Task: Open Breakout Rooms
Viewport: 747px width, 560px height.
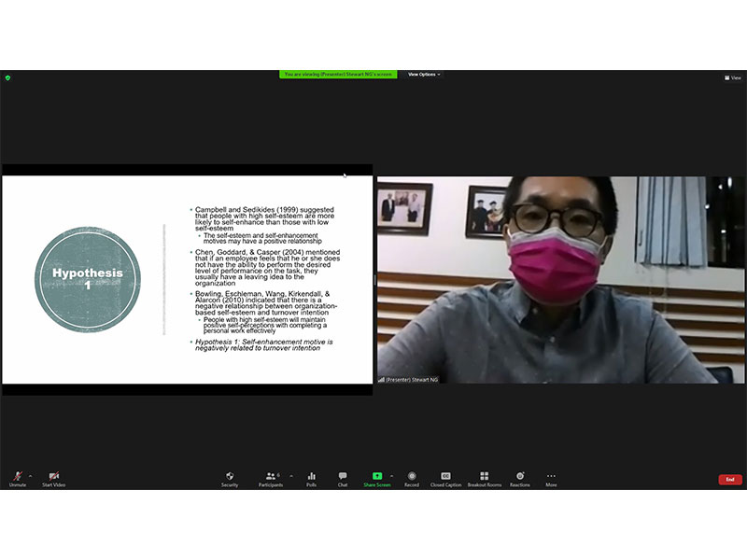Action: point(484,478)
